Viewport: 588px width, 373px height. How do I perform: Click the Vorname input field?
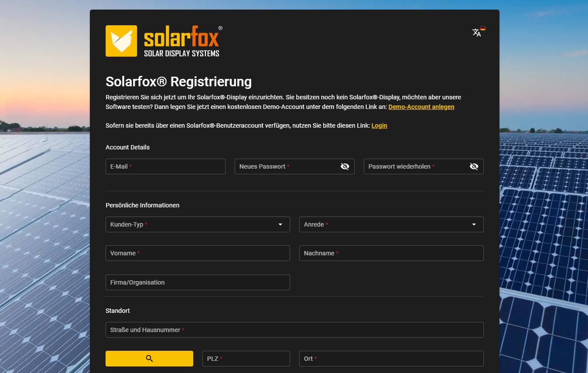198,253
